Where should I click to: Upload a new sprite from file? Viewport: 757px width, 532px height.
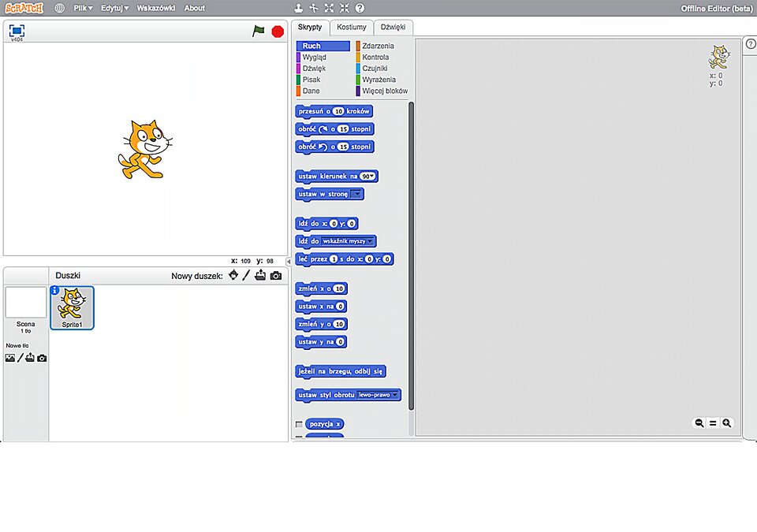(260, 275)
